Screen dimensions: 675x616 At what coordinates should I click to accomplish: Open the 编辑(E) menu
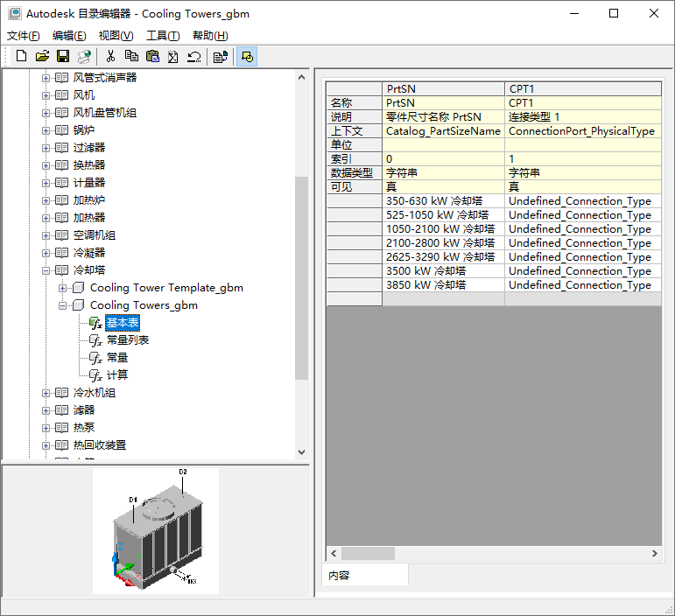point(69,36)
